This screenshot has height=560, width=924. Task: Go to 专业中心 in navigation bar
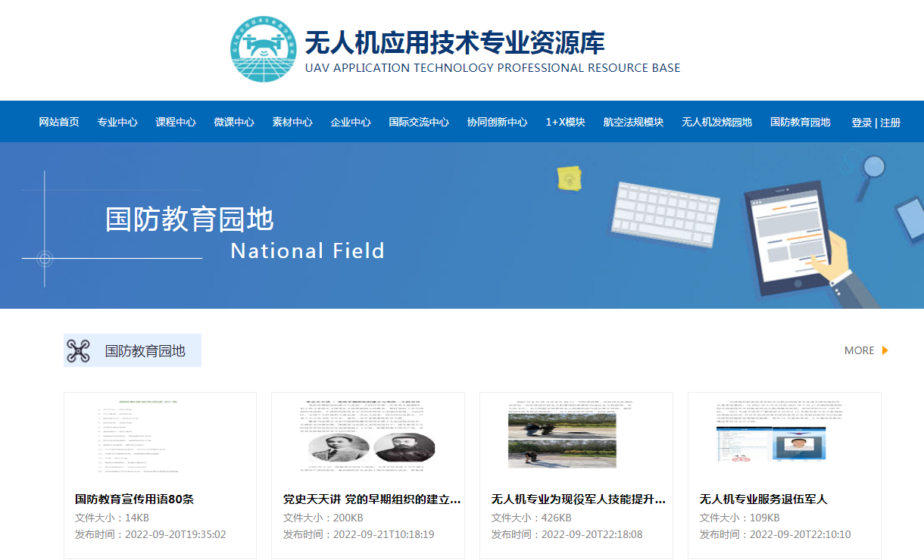pos(117,122)
